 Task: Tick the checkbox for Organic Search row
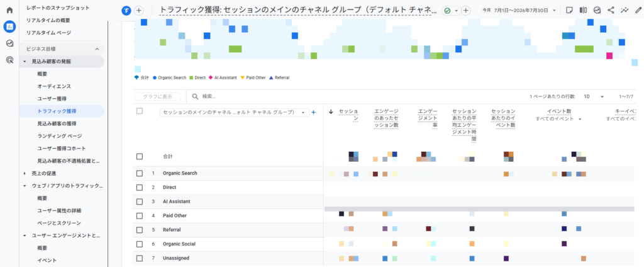[x=140, y=173]
